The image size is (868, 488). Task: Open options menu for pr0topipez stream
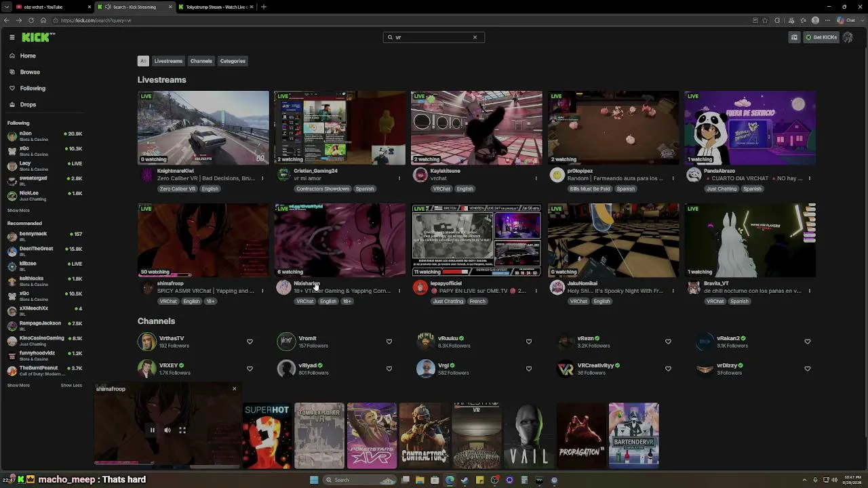673,178
